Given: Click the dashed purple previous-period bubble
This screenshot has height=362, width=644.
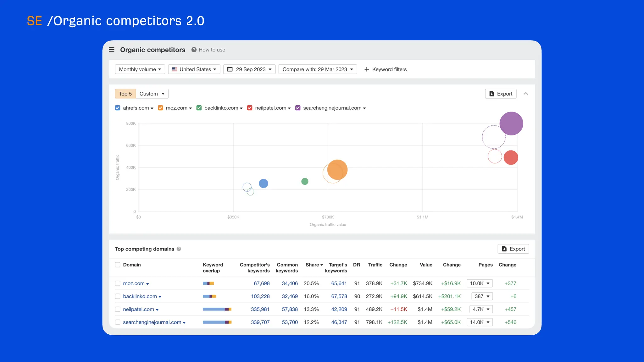Looking at the screenshot, I should tap(494, 137).
